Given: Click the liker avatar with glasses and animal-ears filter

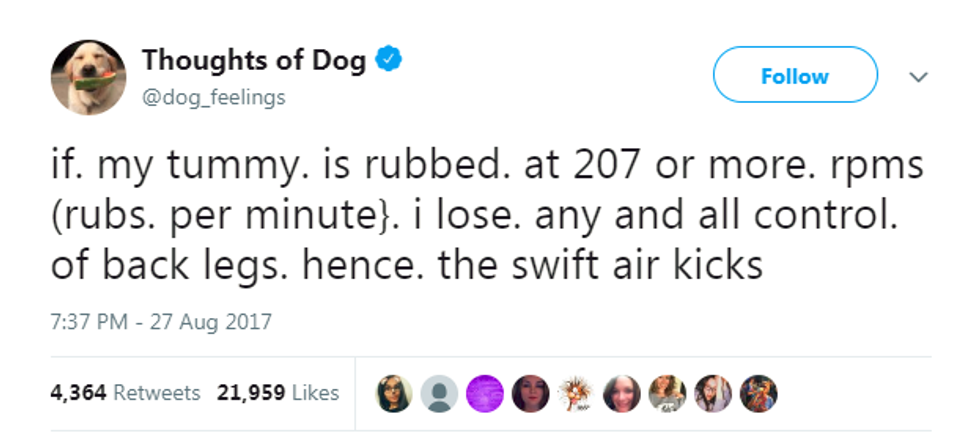Looking at the screenshot, I should (x=394, y=393).
